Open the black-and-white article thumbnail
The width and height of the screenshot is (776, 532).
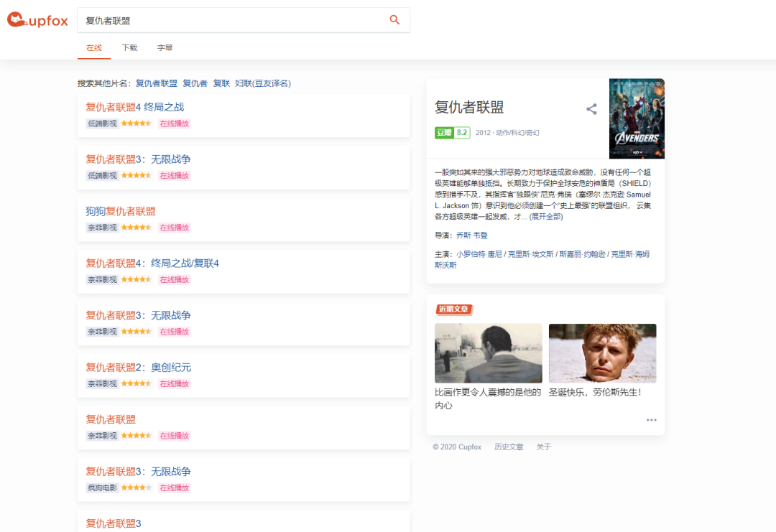pos(489,353)
